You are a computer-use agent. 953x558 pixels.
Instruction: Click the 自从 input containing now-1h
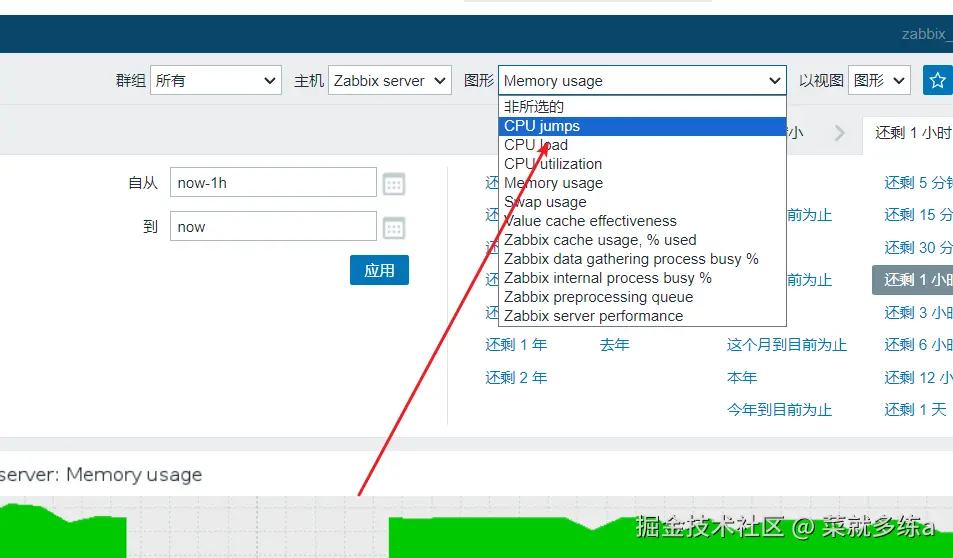tap(273, 182)
